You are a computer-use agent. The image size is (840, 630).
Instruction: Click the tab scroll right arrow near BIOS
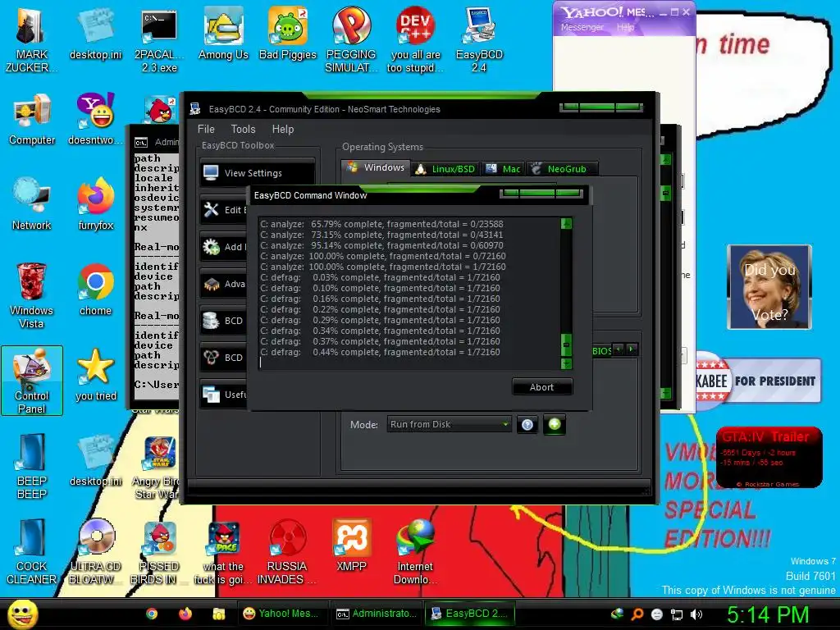pyautogui.click(x=632, y=349)
